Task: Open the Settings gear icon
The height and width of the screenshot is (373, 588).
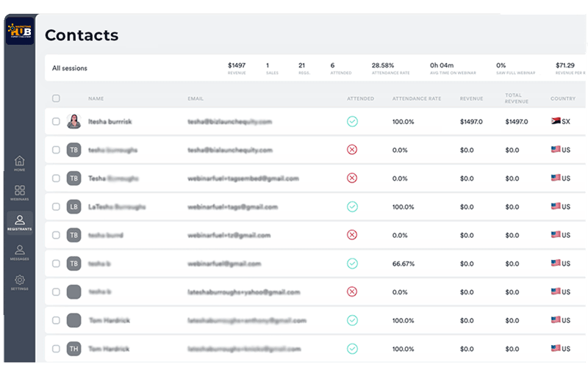Action: pyautogui.click(x=20, y=282)
